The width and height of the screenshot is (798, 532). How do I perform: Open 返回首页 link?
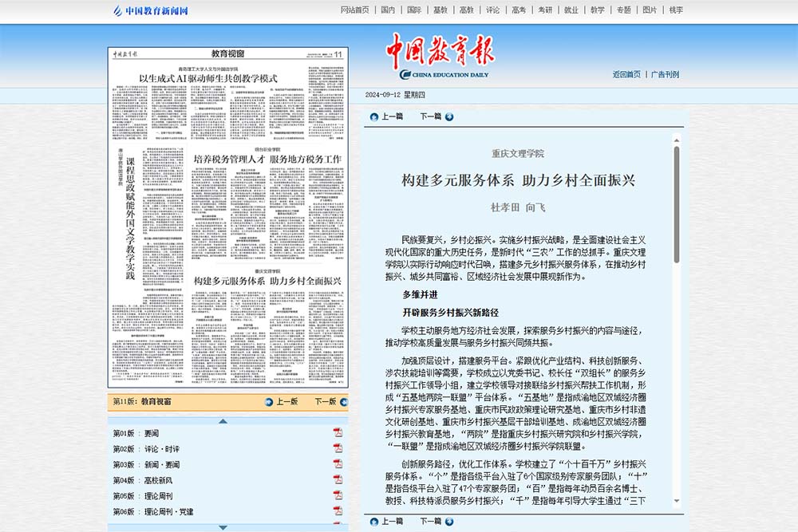pyautogui.click(x=627, y=74)
